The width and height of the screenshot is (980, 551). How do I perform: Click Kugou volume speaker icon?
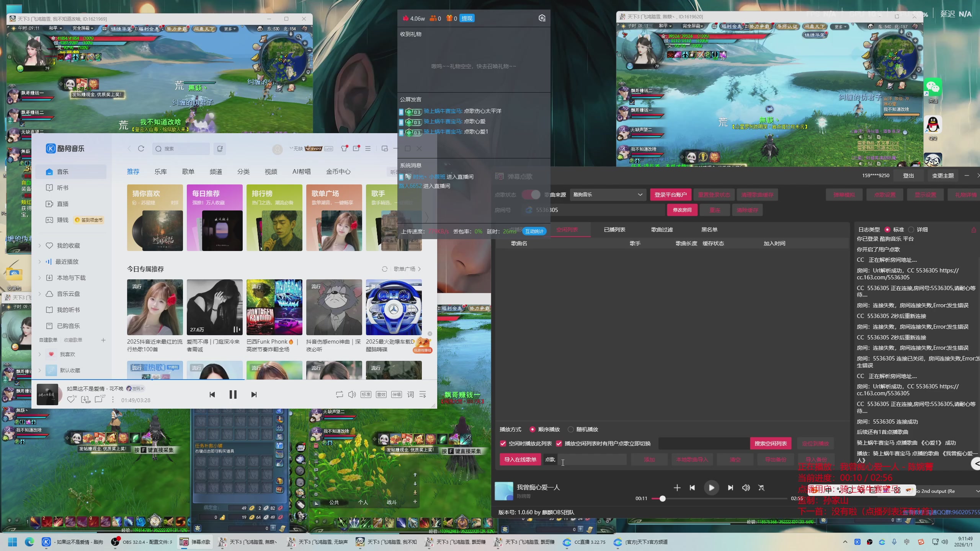tap(352, 395)
